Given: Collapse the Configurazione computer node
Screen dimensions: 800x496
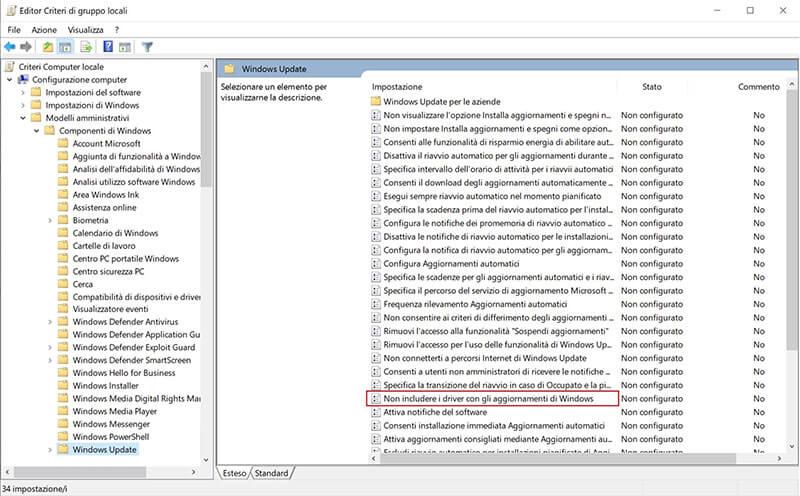Looking at the screenshot, I should (9, 80).
